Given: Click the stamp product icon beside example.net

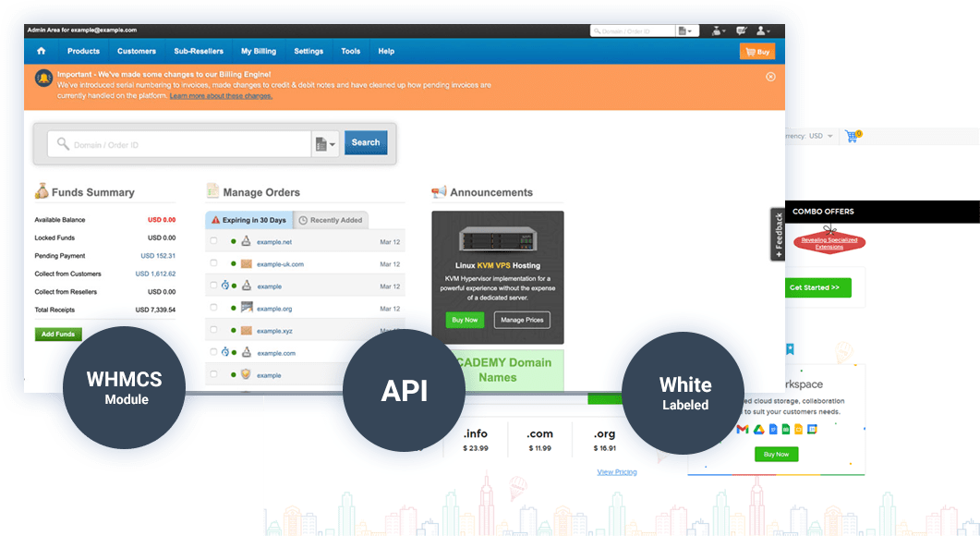Looking at the screenshot, I should pyautogui.click(x=247, y=241).
